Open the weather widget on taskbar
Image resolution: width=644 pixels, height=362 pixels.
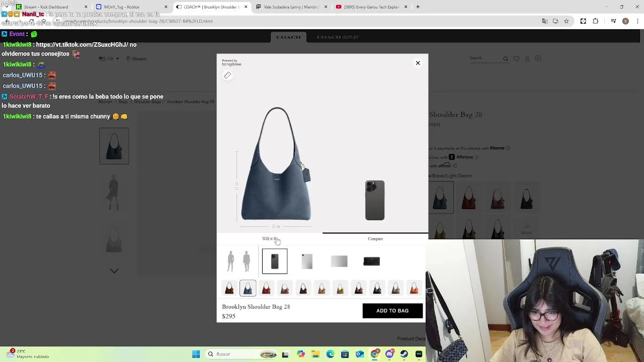point(28,354)
